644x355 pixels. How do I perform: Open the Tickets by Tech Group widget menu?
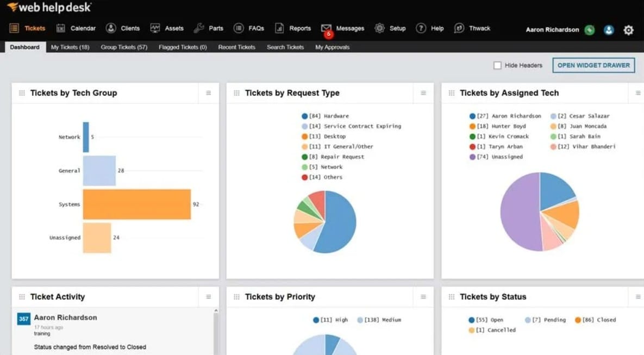(209, 93)
